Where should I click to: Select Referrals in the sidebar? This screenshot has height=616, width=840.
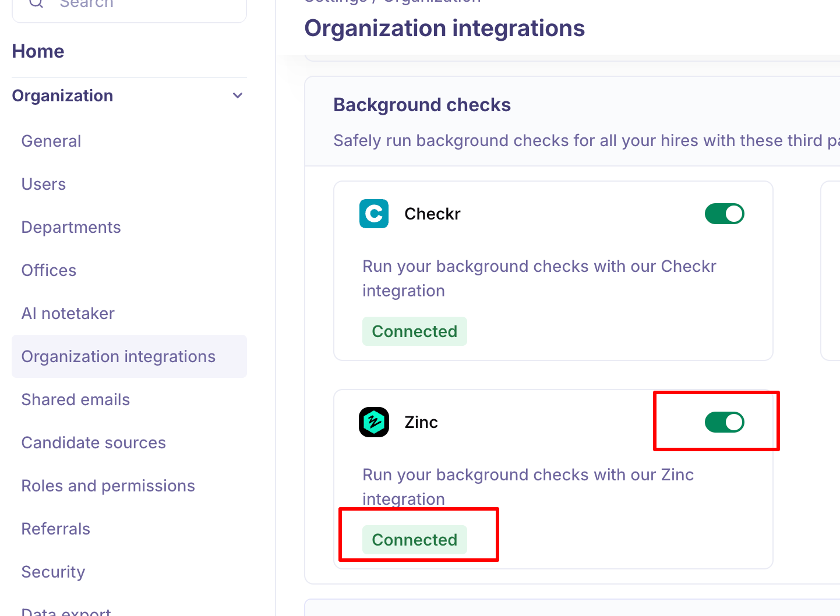[x=56, y=529]
